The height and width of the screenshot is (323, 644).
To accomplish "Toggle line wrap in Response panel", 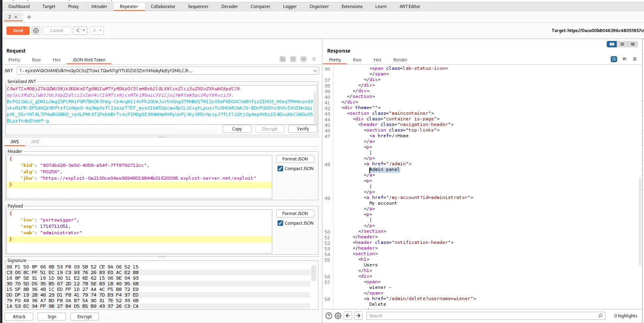I will (x=614, y=59).
